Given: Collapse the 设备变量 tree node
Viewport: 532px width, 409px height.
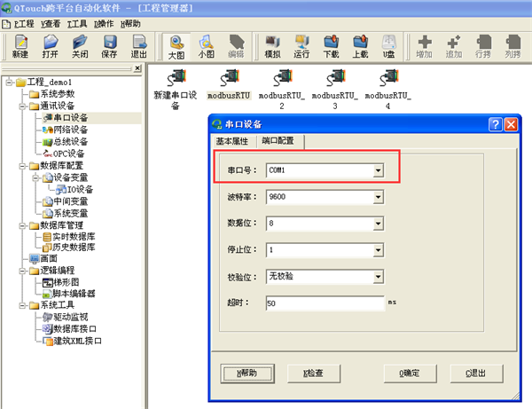Looking at the screenshot, I should click(36, 177).
